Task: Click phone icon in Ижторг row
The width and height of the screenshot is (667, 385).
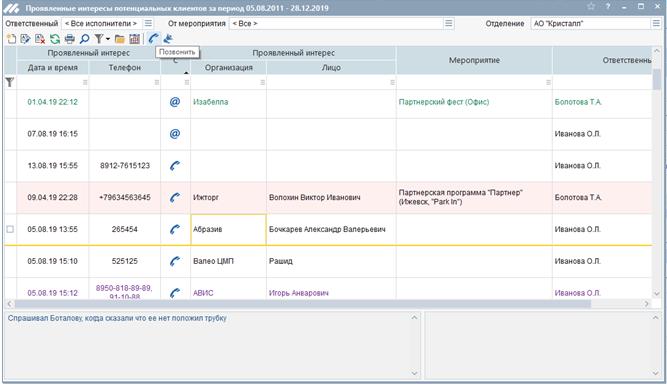Action: coord(175,197)
